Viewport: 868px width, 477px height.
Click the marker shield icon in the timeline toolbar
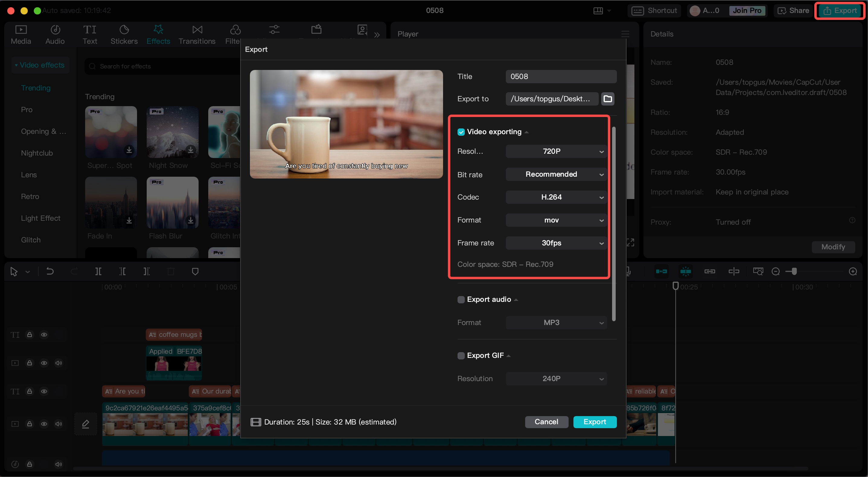click(195, 271)
